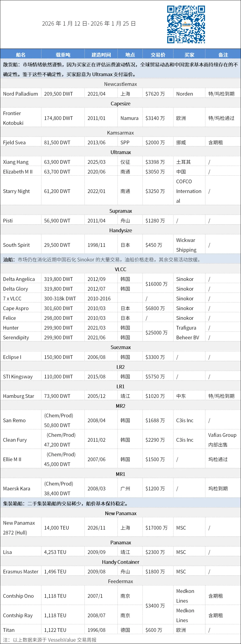This screenshot has width=241, height=644.
Task: Click the 买家 column header
Action: (189, 55)
